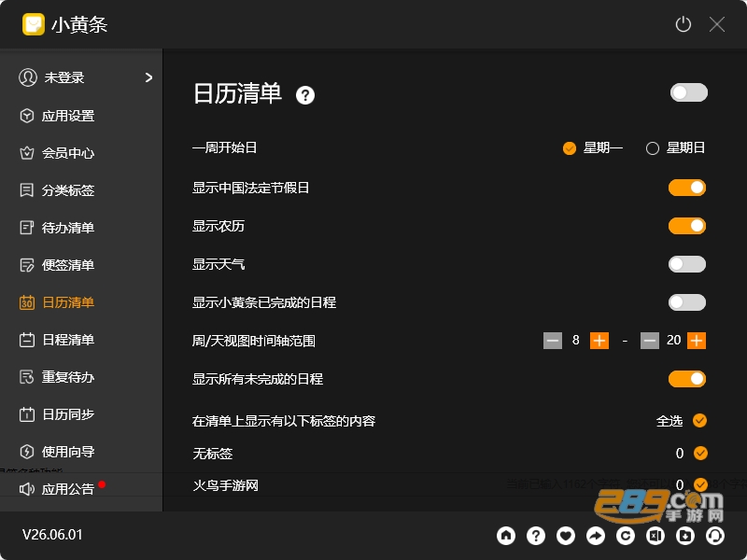The height and width of the screenshot is (560, 747).
Task: Enable the 显示天气 switch
Action: 687,264
